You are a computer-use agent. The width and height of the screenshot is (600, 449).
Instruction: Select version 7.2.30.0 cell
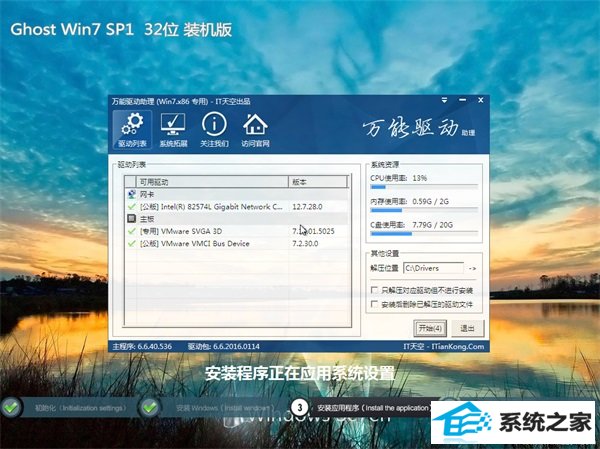pyautogui.click(x=305, y=243)
